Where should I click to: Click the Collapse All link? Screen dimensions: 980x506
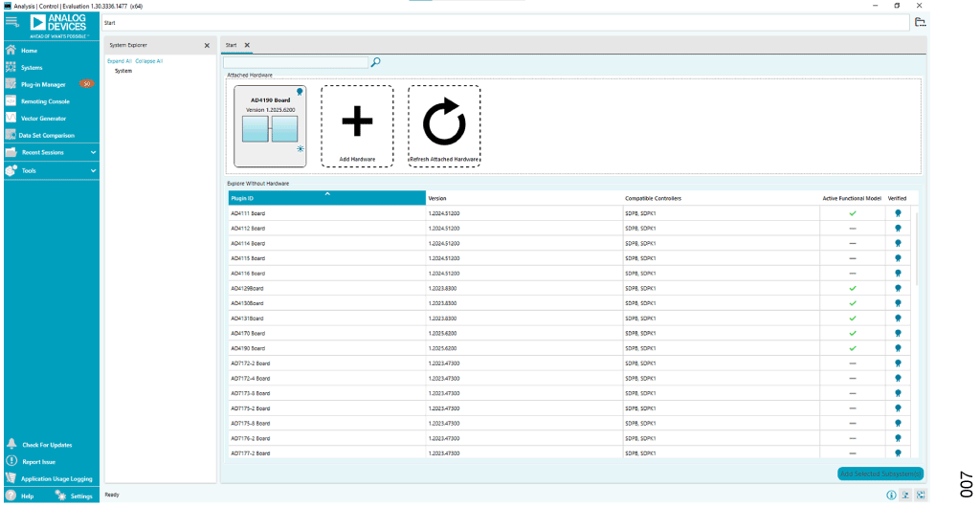tap(148, 60)
